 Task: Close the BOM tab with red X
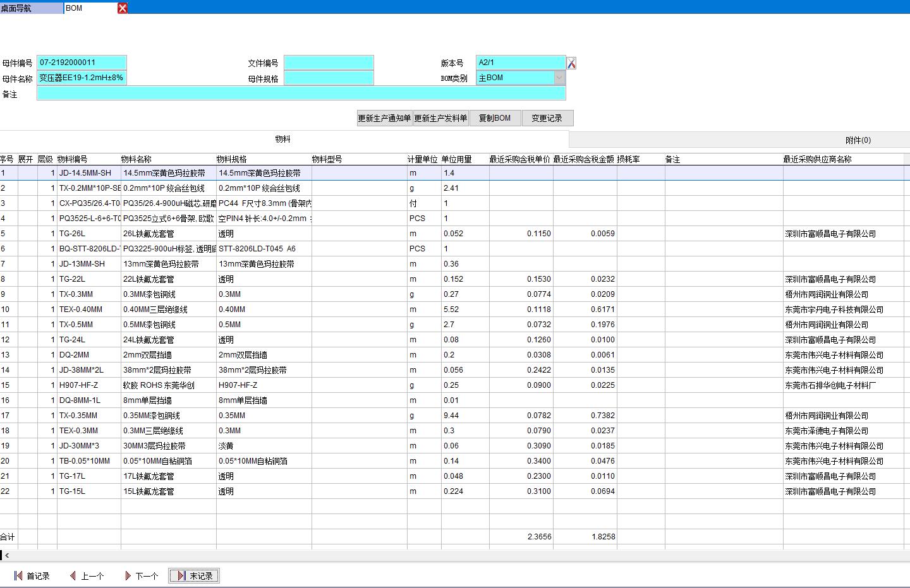(123, 8)
